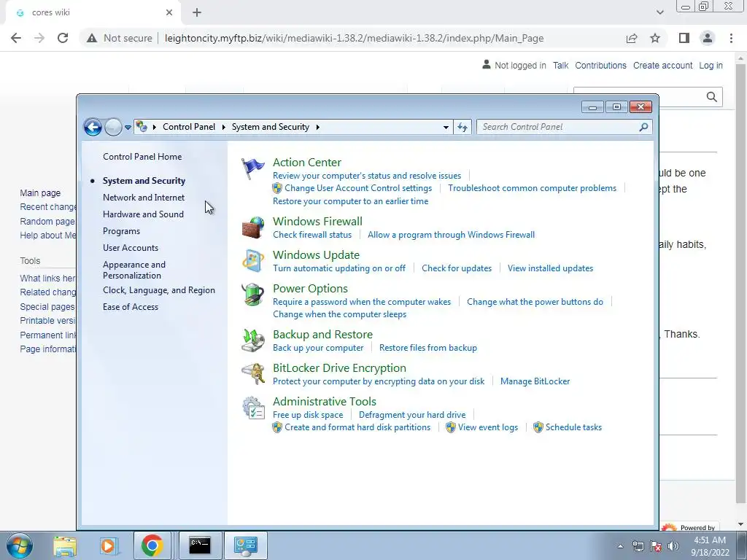Viewport: 747px width, 560px height.
Task: Click the wiki Log in link
Action: (711, 65)
